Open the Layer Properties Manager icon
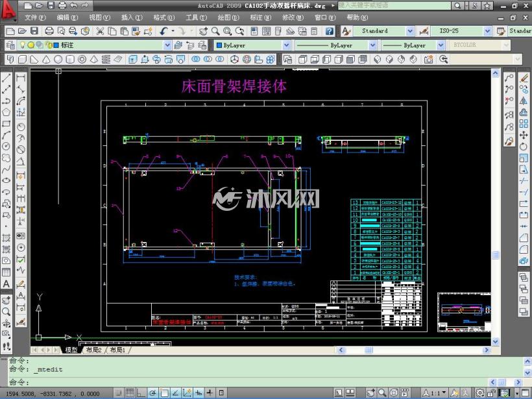532x399 pixels. (x=10, y=45)
